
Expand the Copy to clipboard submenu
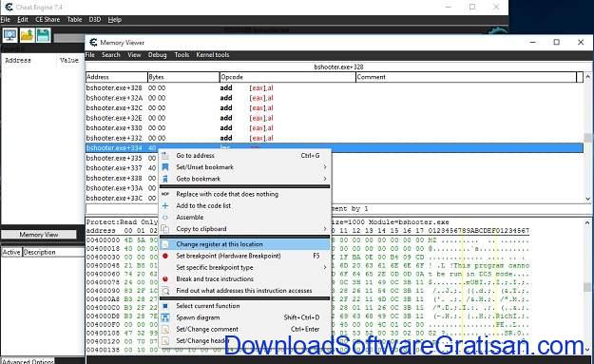[x=325, y=229]
